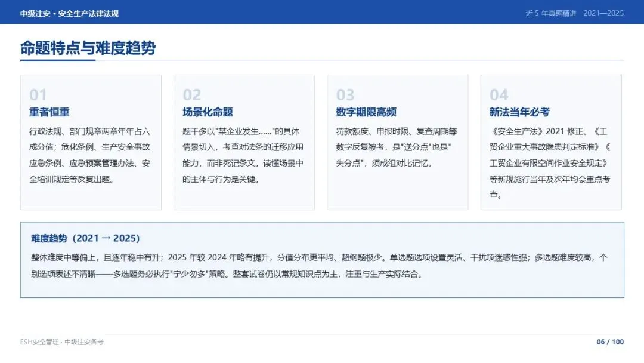Image resolution: width=644 pixels, height=363 pixels.
Task: Click the card number 01
Action: tap(38, 94)
